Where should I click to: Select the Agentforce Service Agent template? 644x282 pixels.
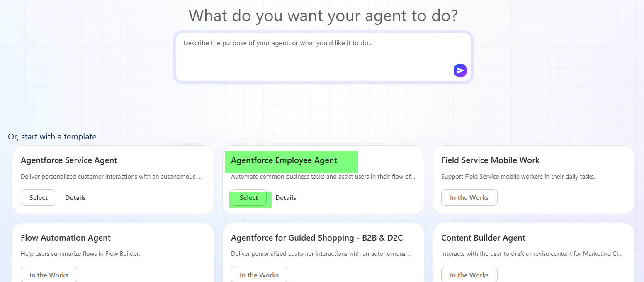[x=39, y=197]
